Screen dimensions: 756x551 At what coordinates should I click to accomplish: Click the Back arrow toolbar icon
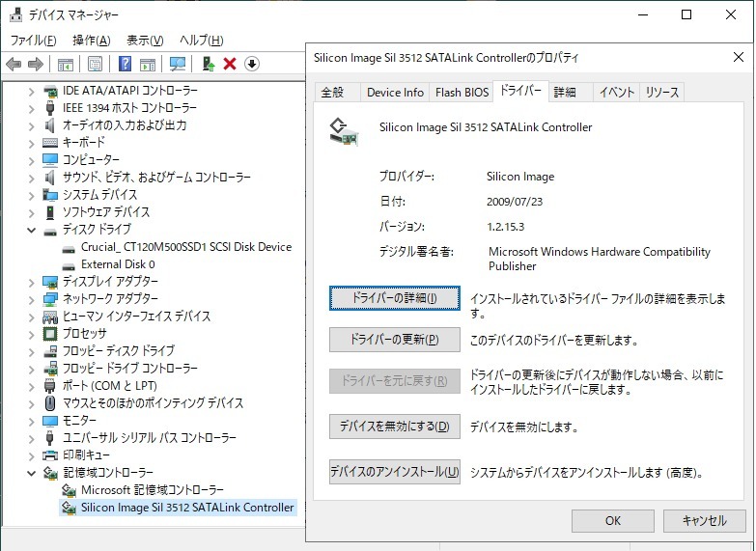pyautogui.click(x=13, y=64)
